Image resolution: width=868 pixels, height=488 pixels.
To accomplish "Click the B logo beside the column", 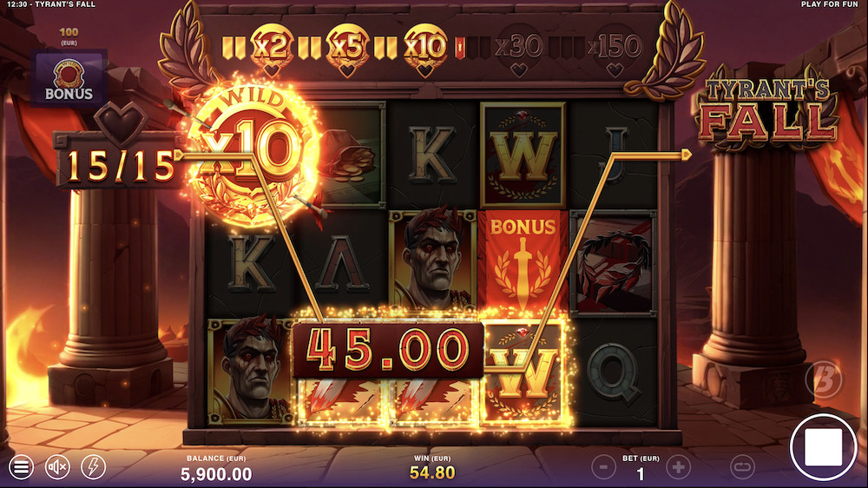I will pos(824,379).
